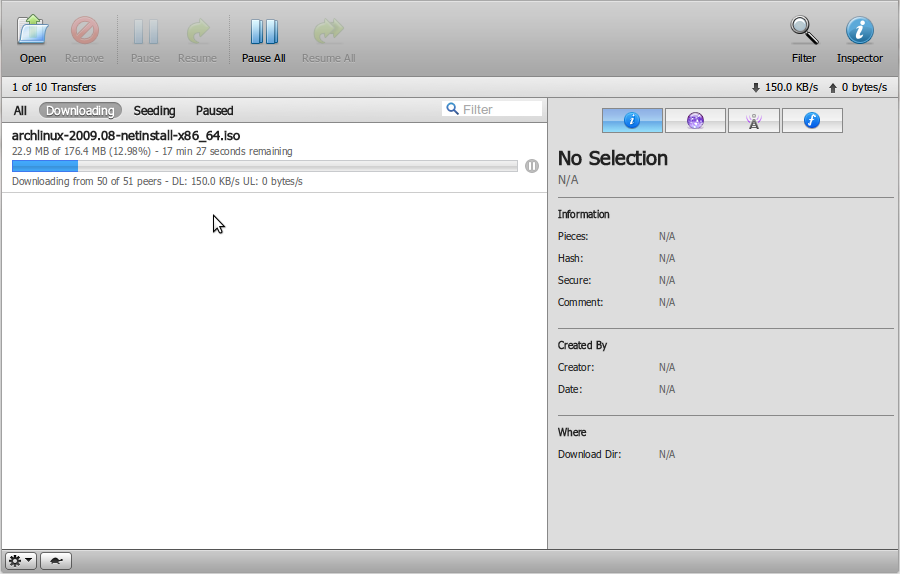
Task: Click the archlinux torrent progress bar
Action: pyautogui.click(x=264, y=166)
